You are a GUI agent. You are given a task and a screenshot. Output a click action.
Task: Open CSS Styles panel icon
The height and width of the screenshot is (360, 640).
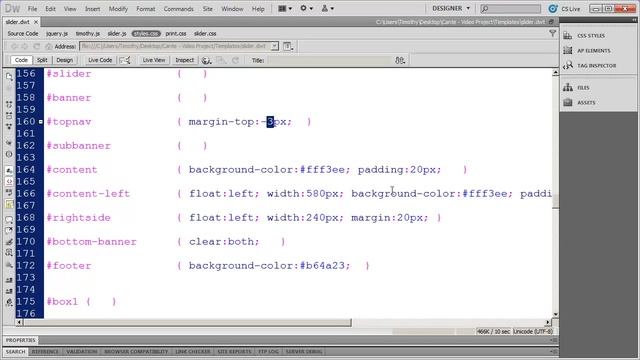pyautogui.click(x=568, y=36)
